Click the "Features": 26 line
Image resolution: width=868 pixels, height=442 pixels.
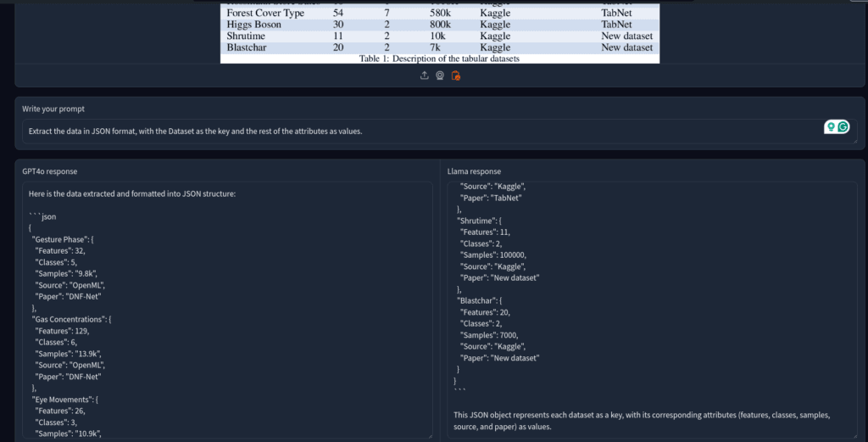pos(60,411)
